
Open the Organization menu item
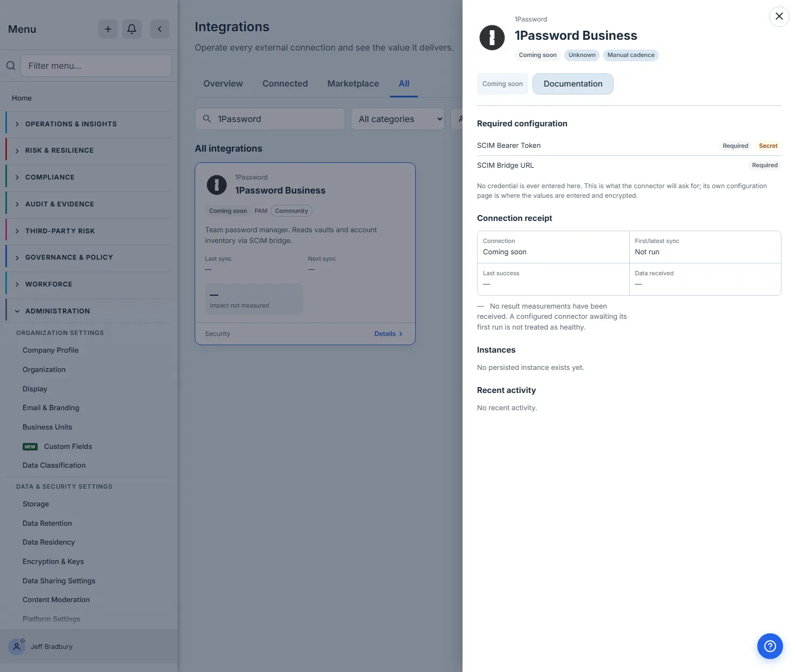pos(44,370)
